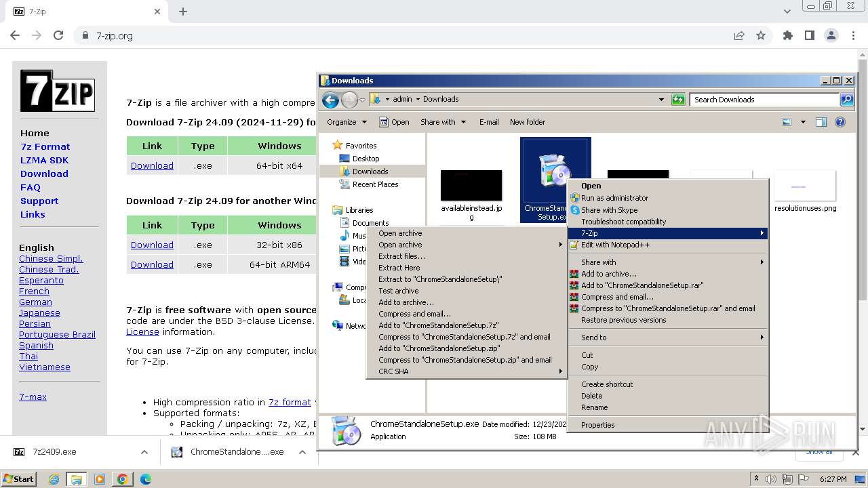This screenshot has width=868, height=488.
Task: Close the 7-Zip browser tab
Action: [x=157, y=12]
